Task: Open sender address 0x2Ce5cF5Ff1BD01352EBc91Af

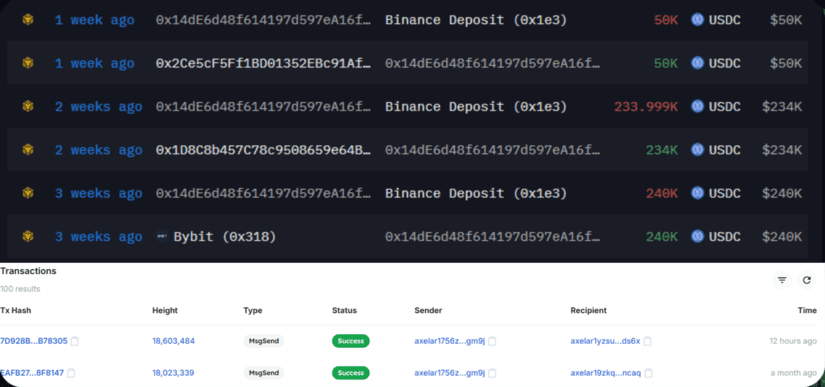Action: [x=263, y=64]
